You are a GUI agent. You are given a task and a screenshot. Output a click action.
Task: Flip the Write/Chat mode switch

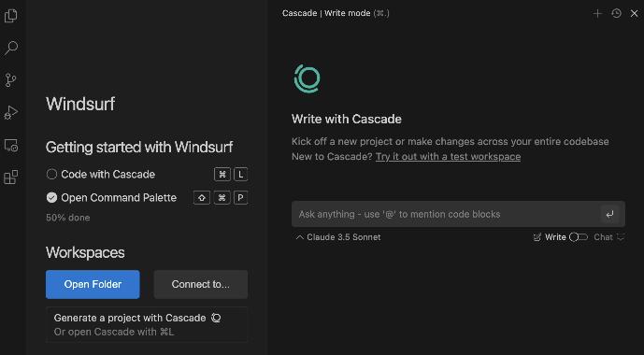click(579, 237)
